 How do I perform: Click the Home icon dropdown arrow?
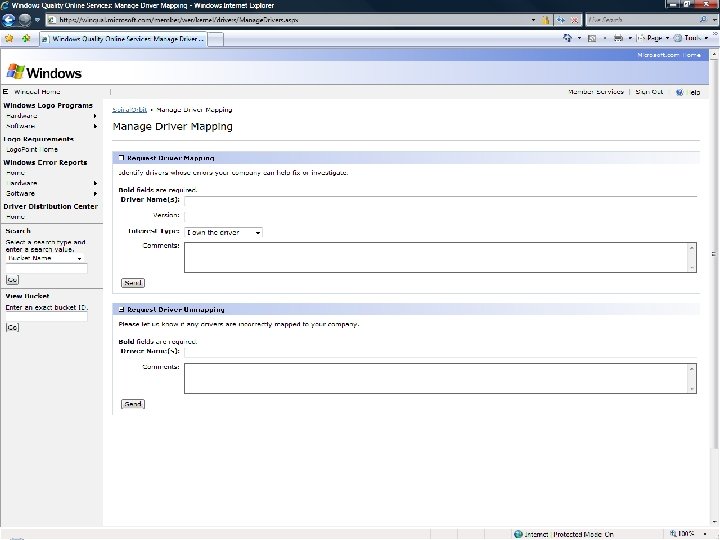point(579,38)
